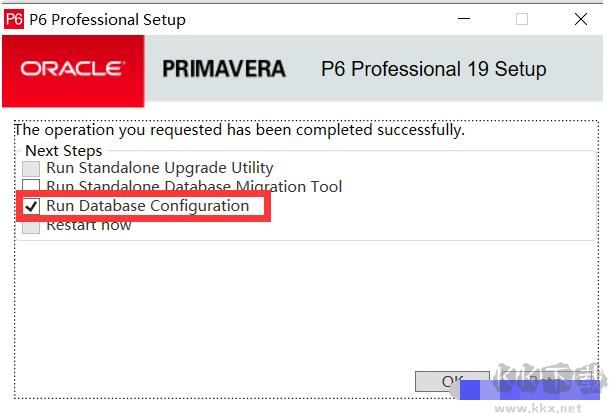Click the P6 icon in title bar
Viewport: 609px width, 415px height.
[x=14, y=19]
